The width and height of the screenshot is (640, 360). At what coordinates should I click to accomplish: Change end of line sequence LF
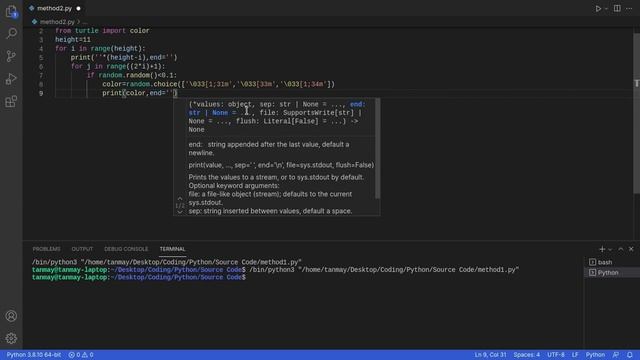pos(575,355)
